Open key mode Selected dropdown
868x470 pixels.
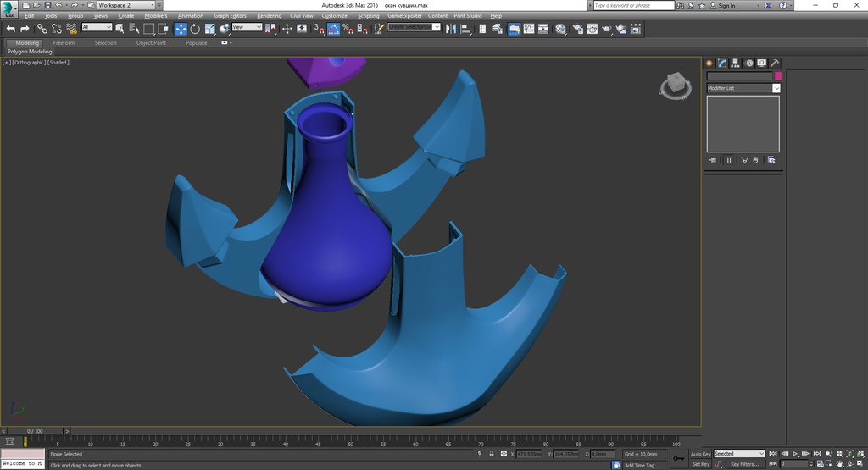click(x=739, y=453)
